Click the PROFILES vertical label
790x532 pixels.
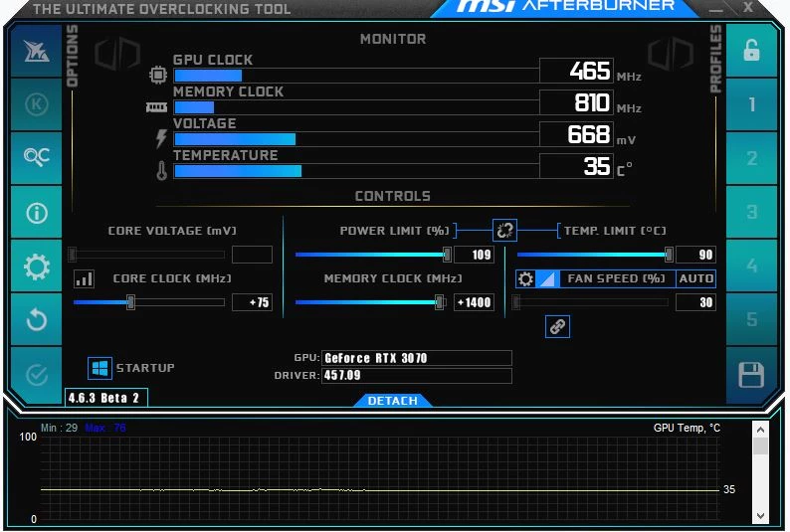[715, 59]
